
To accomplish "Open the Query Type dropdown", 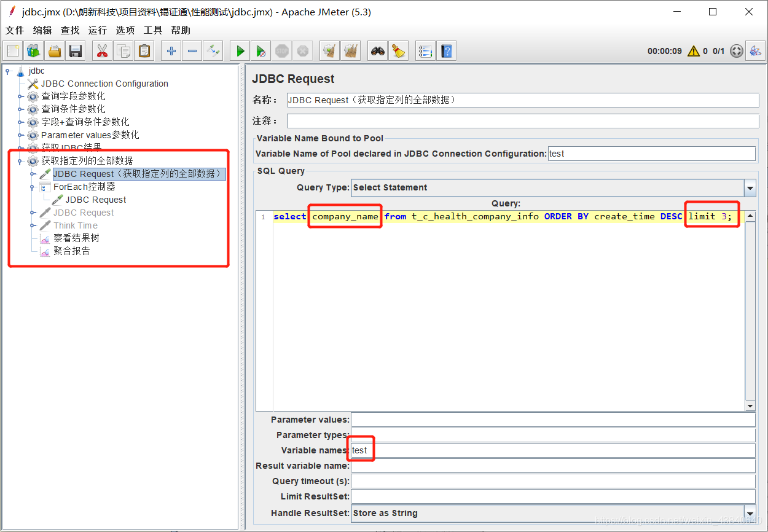I will pyautogui.click(x=750, y=187).
